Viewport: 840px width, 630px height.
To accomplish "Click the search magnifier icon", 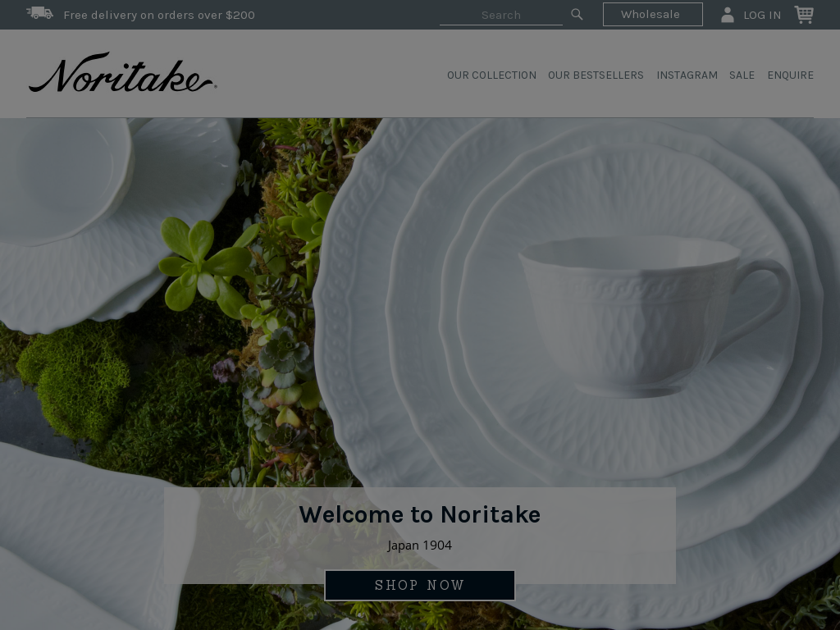I will click(x=577, y=15).
